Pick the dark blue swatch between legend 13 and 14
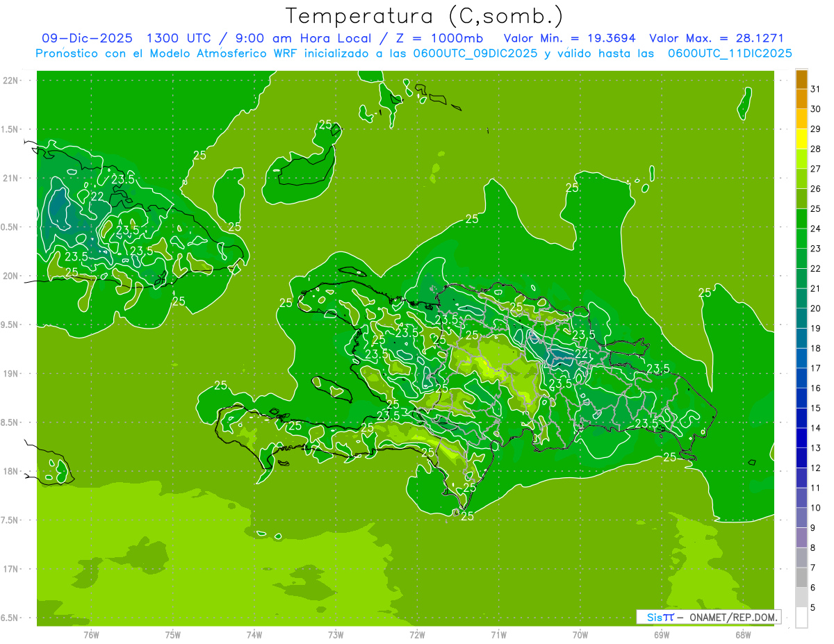834x644 pixels. pyautogui.click(x=801, y=438)
